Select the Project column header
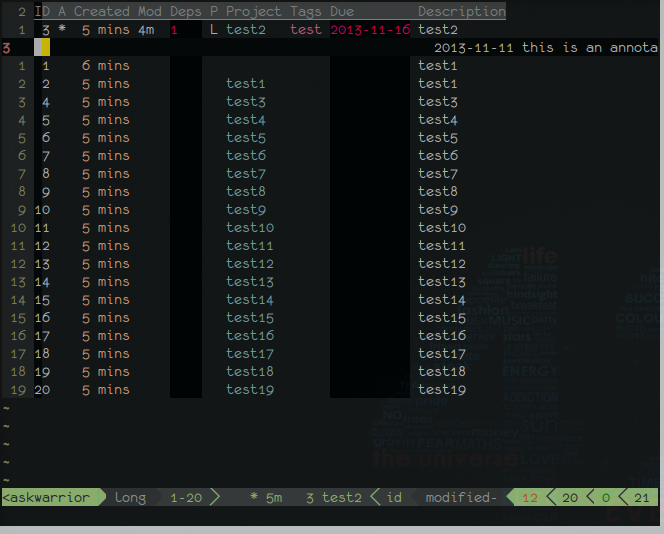 253,12
